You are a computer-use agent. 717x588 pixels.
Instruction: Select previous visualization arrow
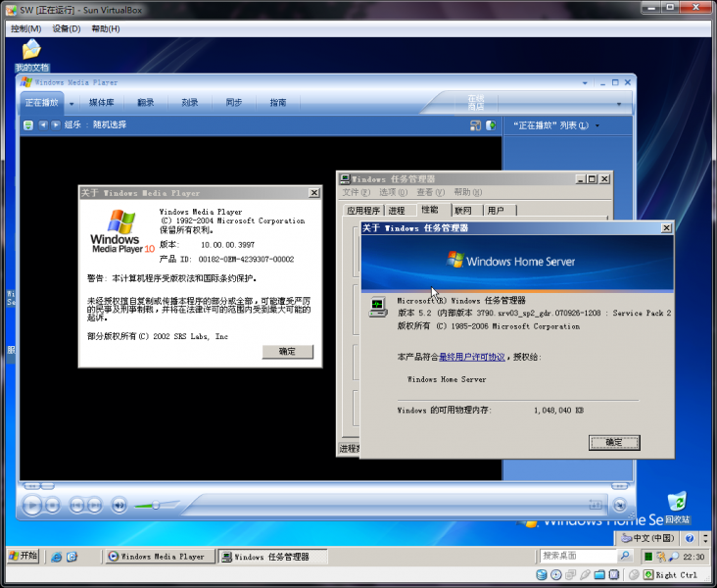click(43, 124)
